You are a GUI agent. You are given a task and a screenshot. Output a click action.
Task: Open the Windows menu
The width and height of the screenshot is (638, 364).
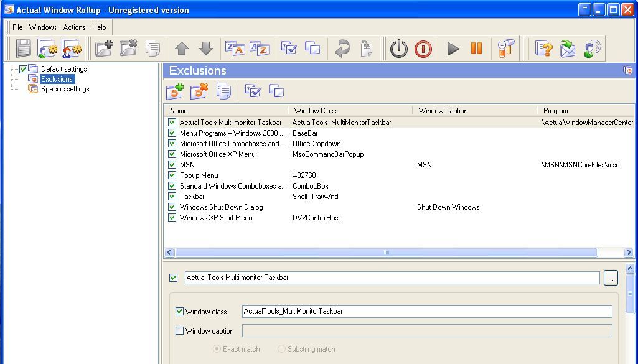[x=43, y=27]
